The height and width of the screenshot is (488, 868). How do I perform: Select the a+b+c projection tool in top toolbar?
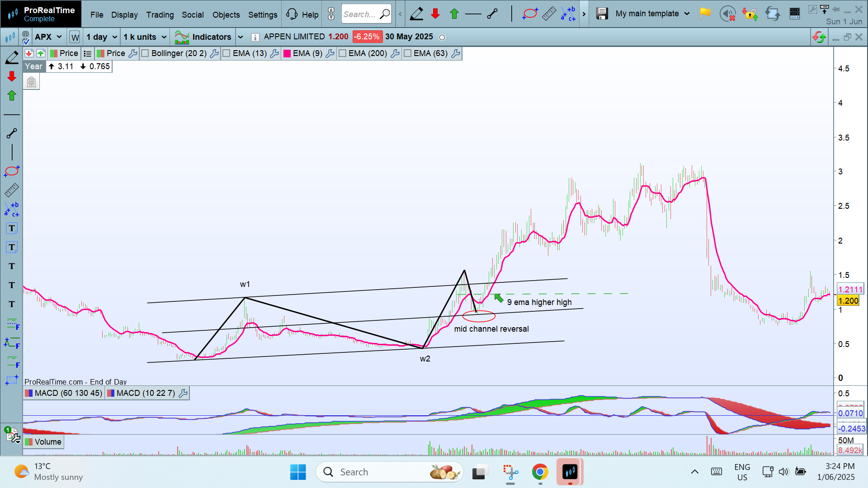coord(568,14)
